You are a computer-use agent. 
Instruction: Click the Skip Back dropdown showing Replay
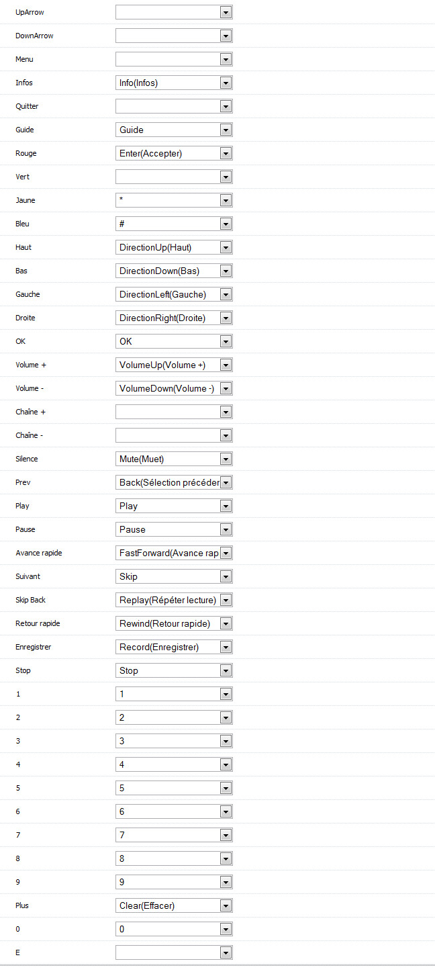(174, 600)
